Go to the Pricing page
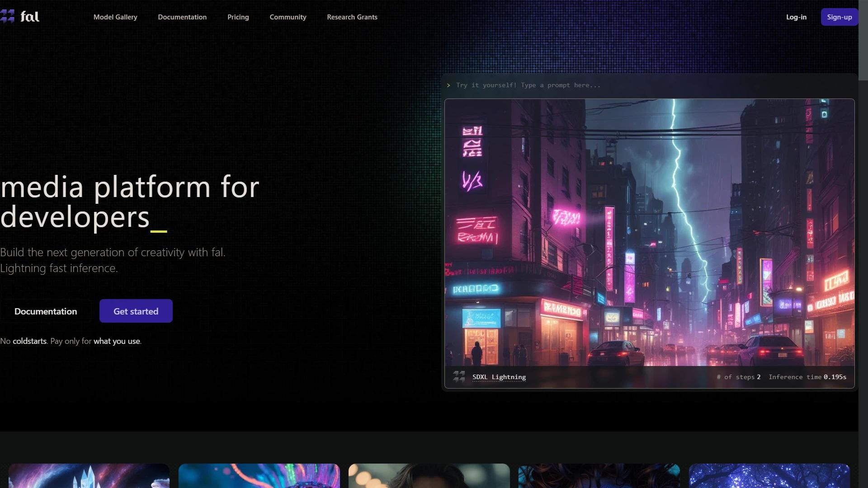 tap(238, 17)
